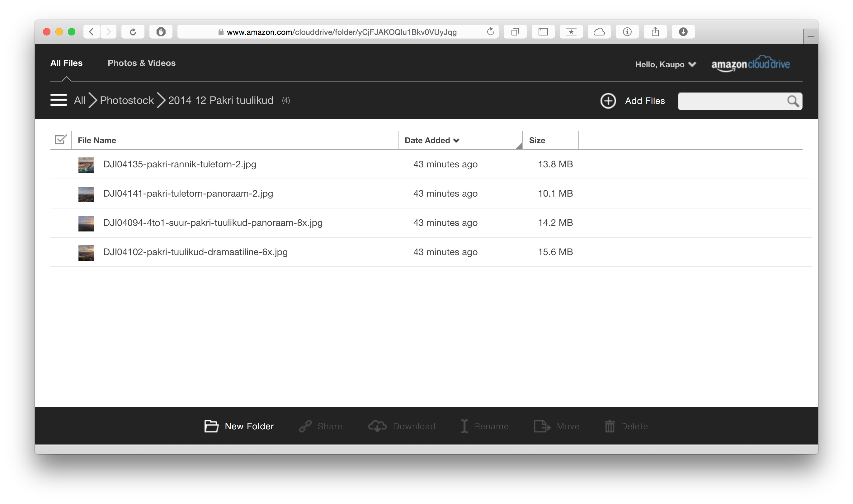Open DJI04141-pakri-tuletorn-panoraam-2.jpg file
Screen dimensions: 853x504
tap(188, 193)
